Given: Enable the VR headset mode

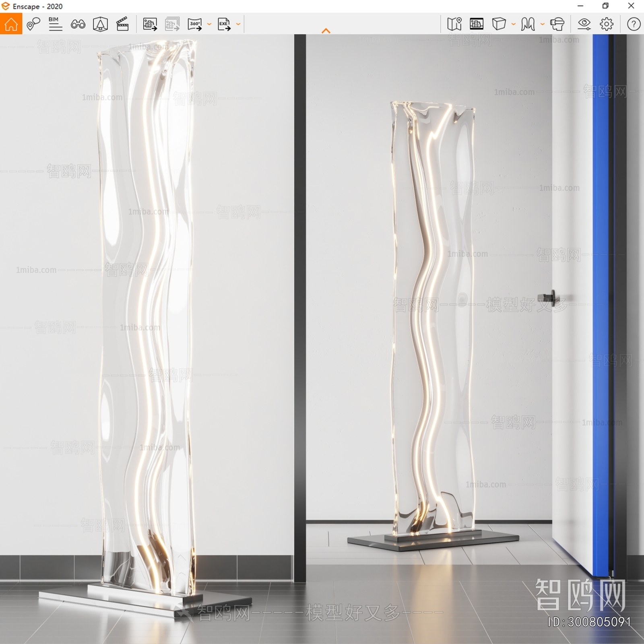Looking at the screenshot, I should coord(557,24).
